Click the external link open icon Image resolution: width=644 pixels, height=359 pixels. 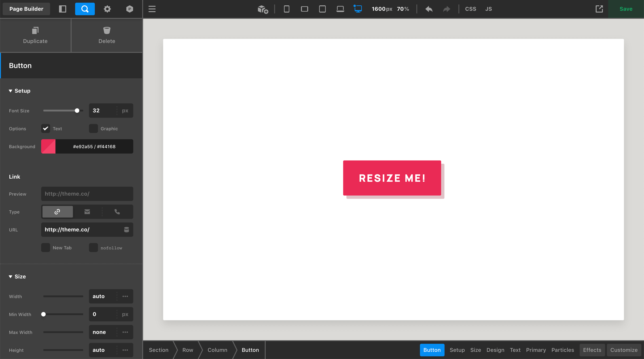(x=599, y=9)
